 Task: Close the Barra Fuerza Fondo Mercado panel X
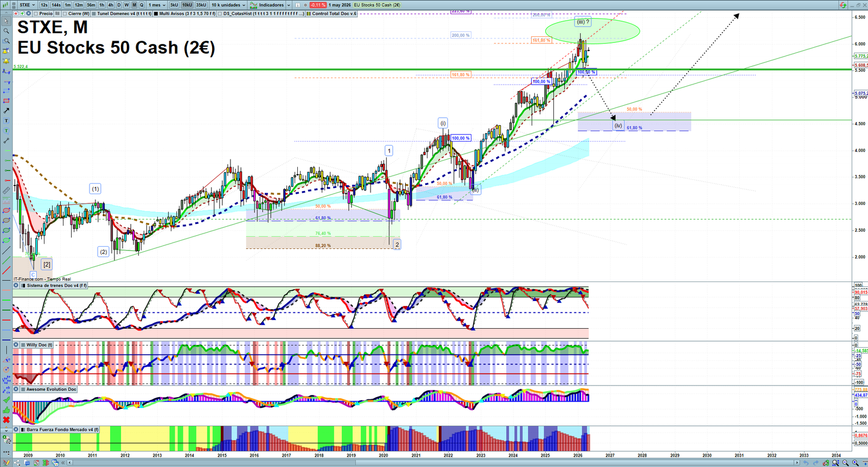tap(16, 430)
